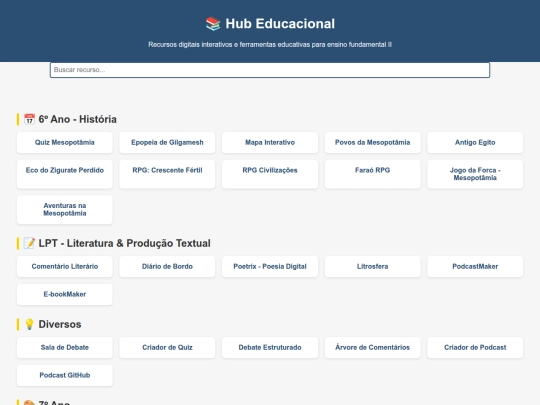Open Debate Estruturado card
The image size is (540, 405).
tap(270, 347)
